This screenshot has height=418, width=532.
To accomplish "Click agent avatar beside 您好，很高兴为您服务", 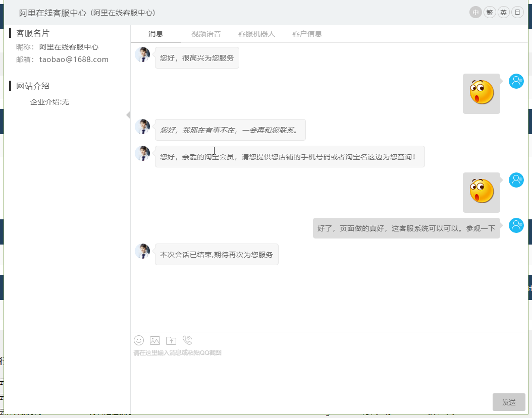I will (142, 54).
